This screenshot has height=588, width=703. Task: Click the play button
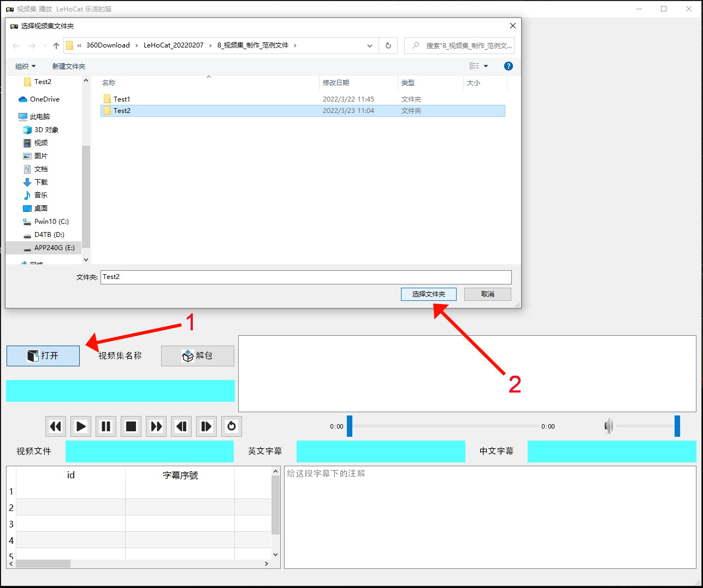pyautogui.click(x=81, y=426)
